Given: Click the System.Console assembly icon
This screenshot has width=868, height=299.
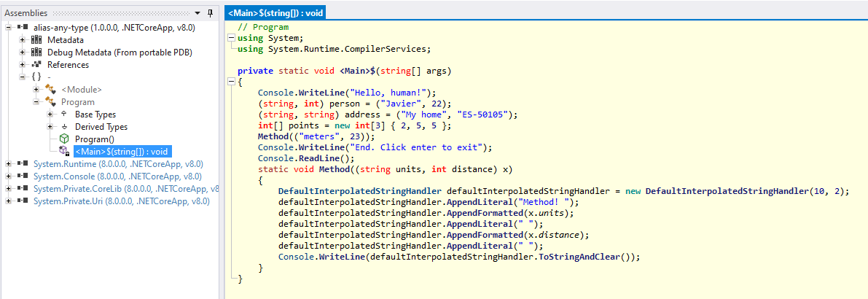Looking at the screenshot, I should (23, 176).
